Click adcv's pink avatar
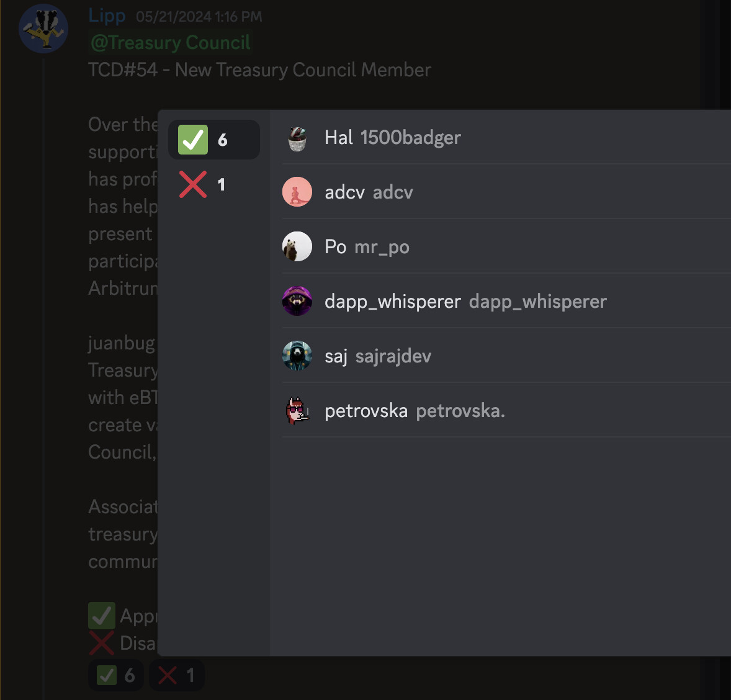731x700 pixels. click(x=297, y=192)
